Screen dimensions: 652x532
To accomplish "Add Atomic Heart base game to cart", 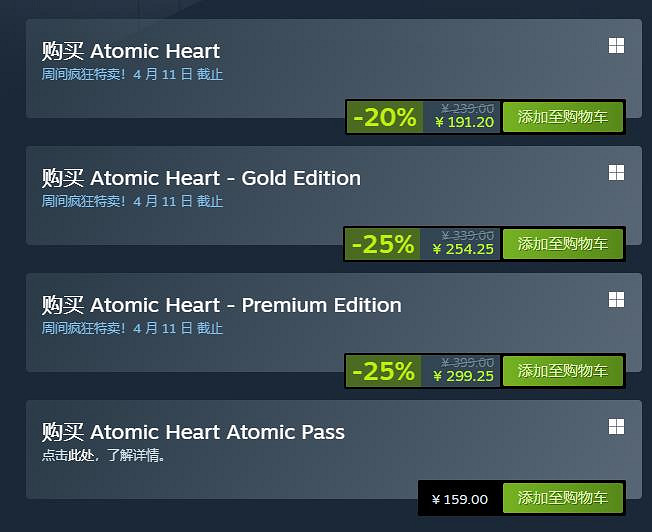I will tap(562, 116).
